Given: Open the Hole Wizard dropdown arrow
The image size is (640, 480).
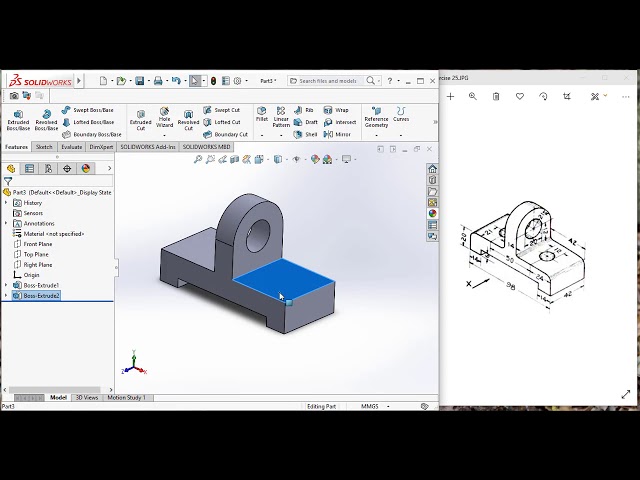Looking at the screenshot, I should pos(164,136).
